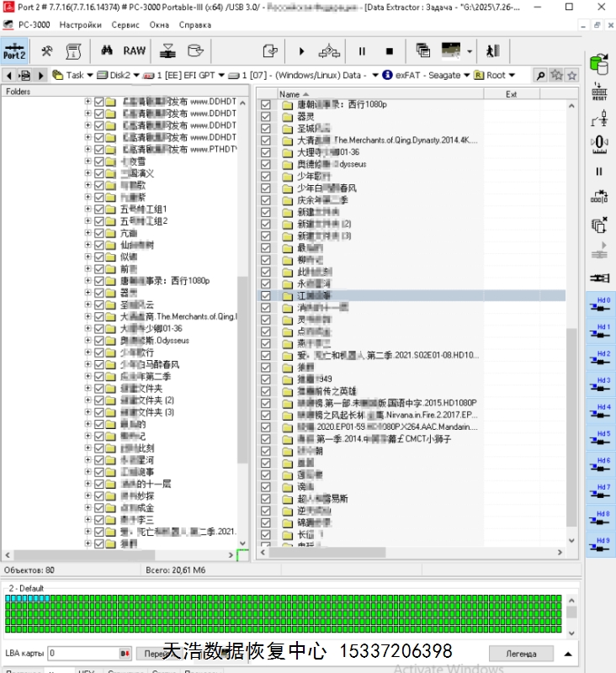Select head Hd 0 in sidebar
Image resolution: width=616 pixels, height=673 pixels.
pyautogui.click(x=599, y=305)
